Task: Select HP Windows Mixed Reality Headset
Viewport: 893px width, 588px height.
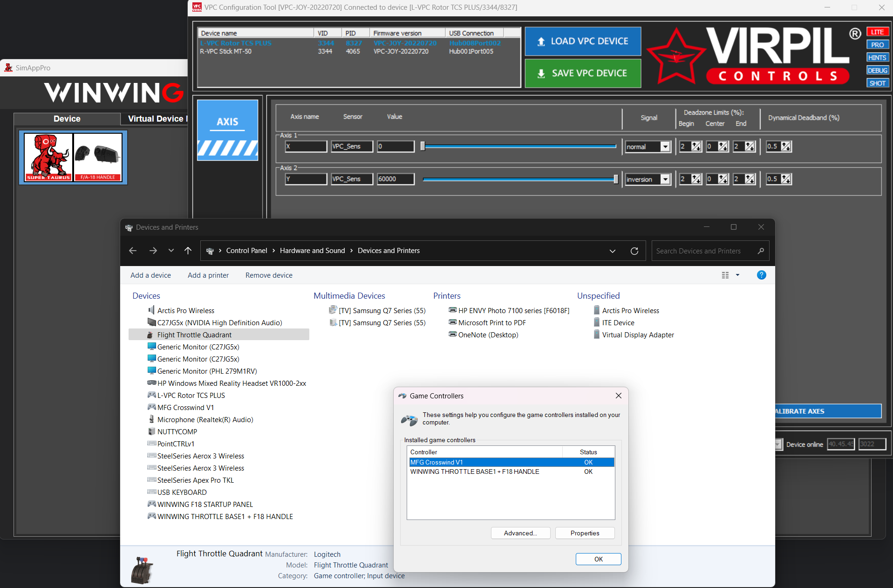Action: 227,383
